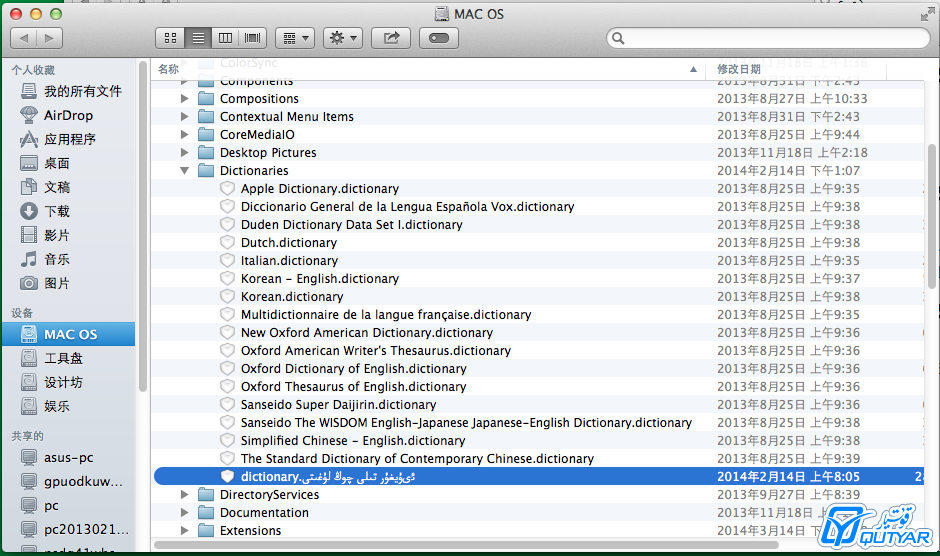940x556 pixels.
Task: Click the Finder search field
Action: [x=768, y=38]
